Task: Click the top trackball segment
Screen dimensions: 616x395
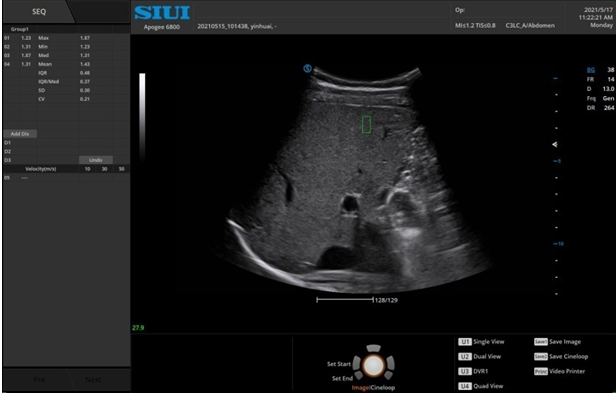Action: tap(373, 348)
